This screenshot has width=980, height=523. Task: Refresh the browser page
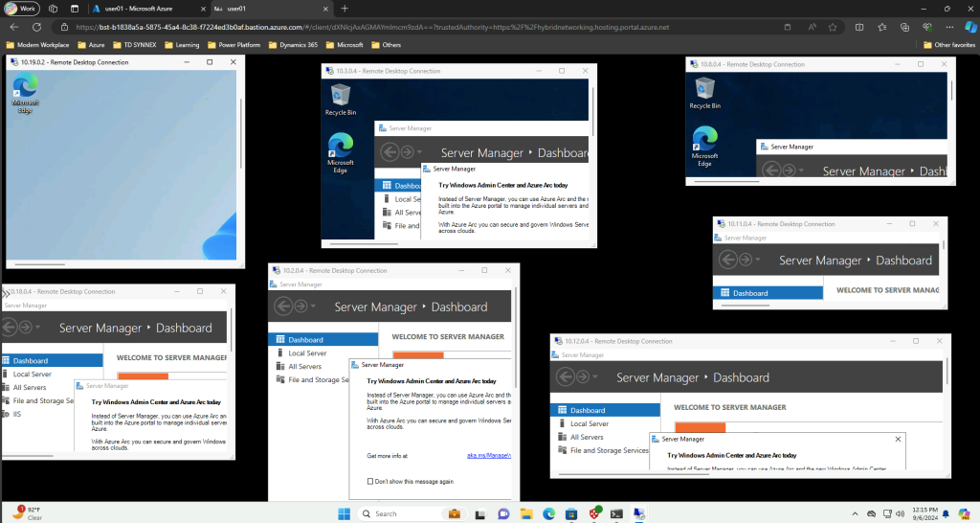[37, 27]
